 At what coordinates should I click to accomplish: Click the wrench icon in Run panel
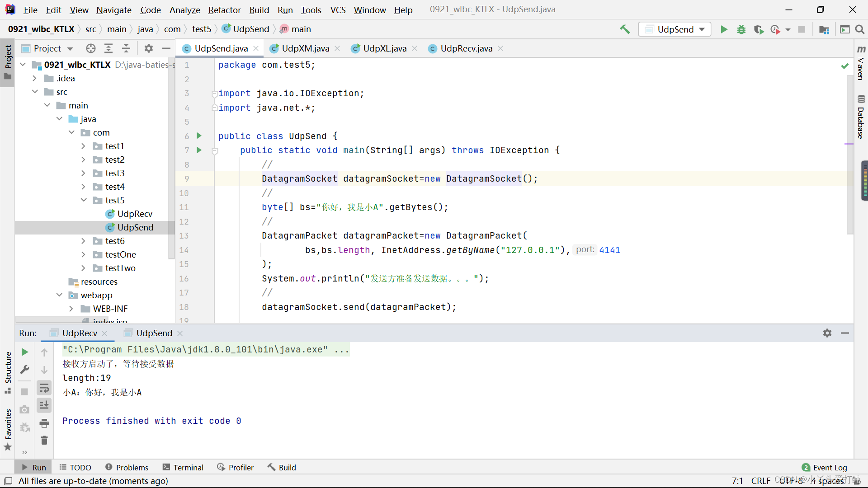pyautogui.click(x=25, y=370)
